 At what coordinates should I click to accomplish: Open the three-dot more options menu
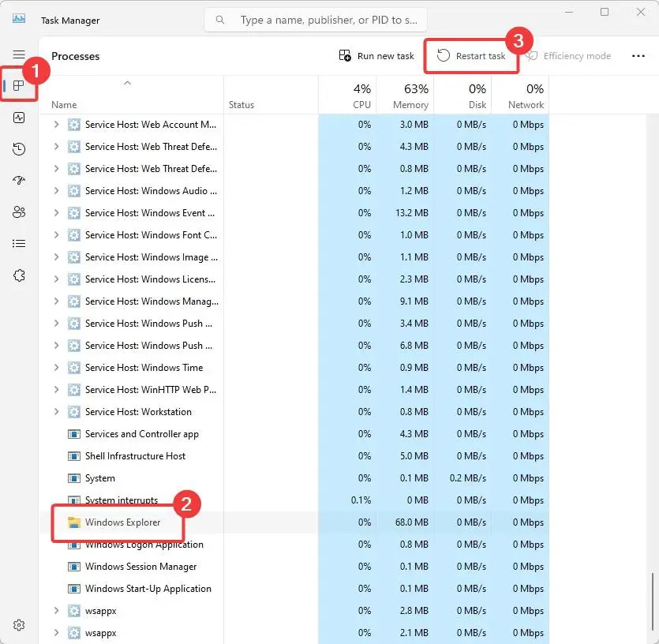pos(638,56)
